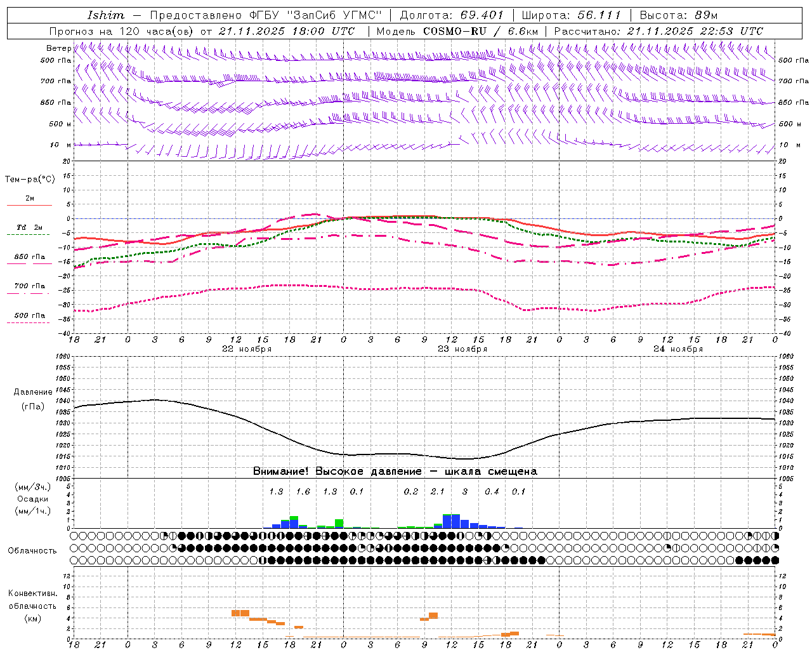This screenshot has width=812, height=650.
Task: Select the model label "COSMO-RU / 6.6км"
Action: click(481, 31)
